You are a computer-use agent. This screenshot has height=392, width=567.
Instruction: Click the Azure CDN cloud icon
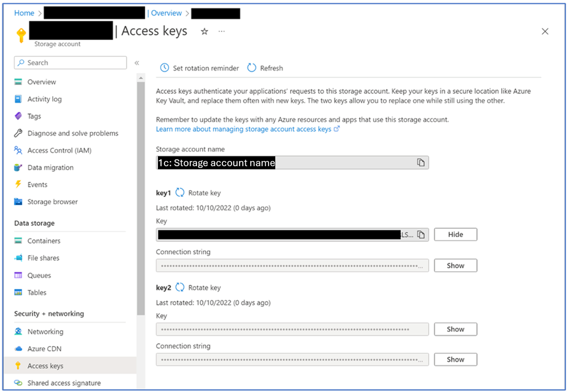[x=18, y=349]
